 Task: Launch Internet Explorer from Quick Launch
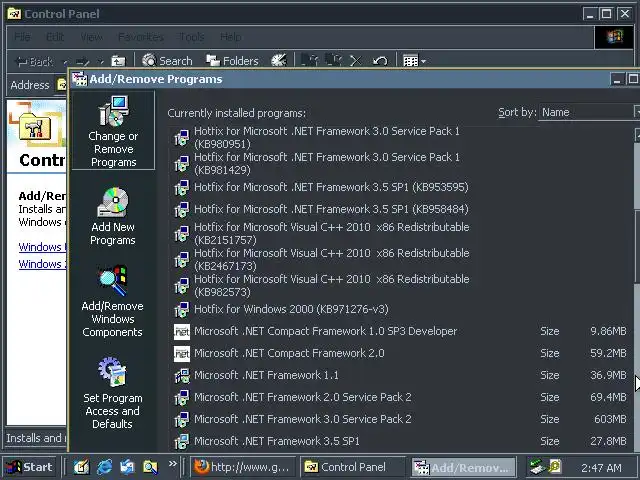104,467
